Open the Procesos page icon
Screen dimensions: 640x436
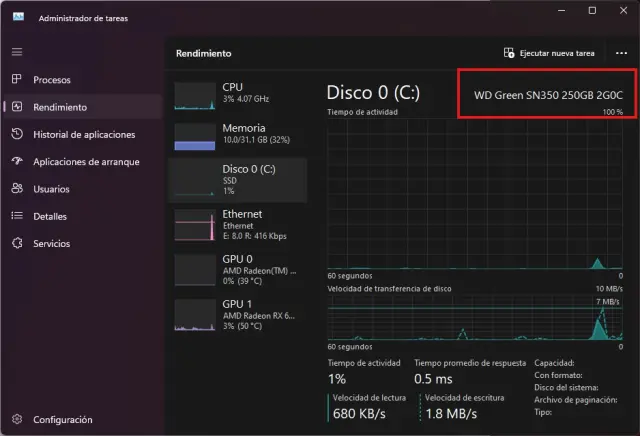pos(16,79)
